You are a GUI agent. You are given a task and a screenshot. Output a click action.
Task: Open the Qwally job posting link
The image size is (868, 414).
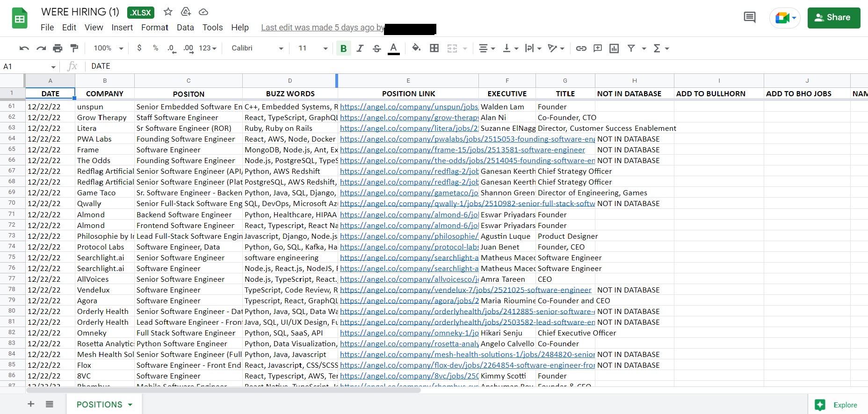467,204
